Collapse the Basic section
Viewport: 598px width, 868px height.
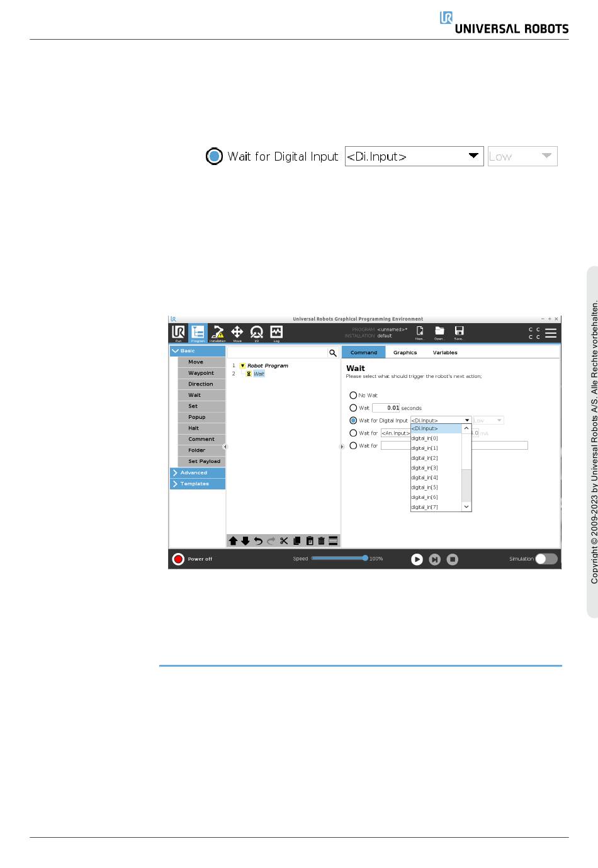(x=198, y=351)
